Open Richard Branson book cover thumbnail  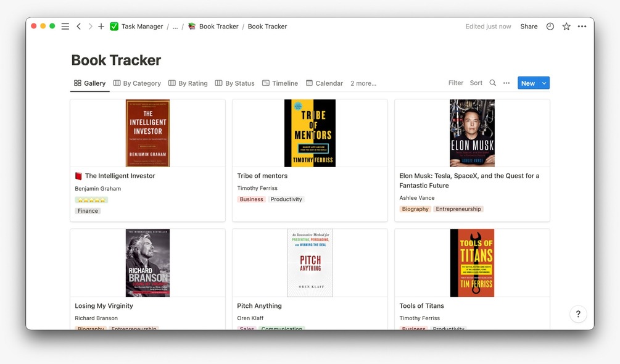(x=147, y=263)
